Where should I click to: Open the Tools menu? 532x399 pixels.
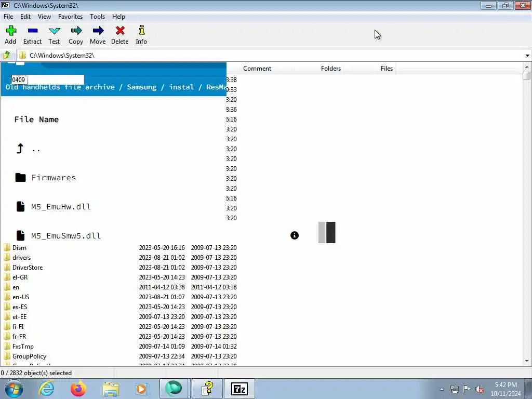[97, 16]
